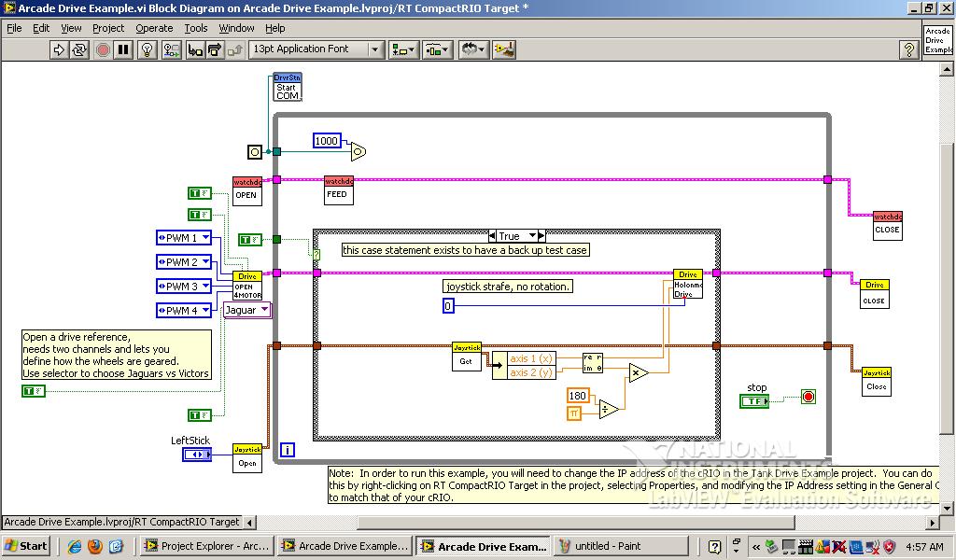The height and width of the screenshot is (560, 956).
Task: Switch to Project Explorer taskbar window
Action: tap(206, 546)
